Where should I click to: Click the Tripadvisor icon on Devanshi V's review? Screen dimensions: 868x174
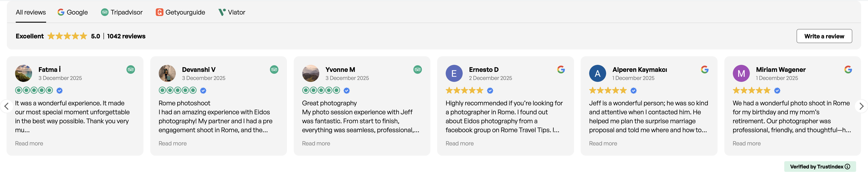click(x=274, y=69)
